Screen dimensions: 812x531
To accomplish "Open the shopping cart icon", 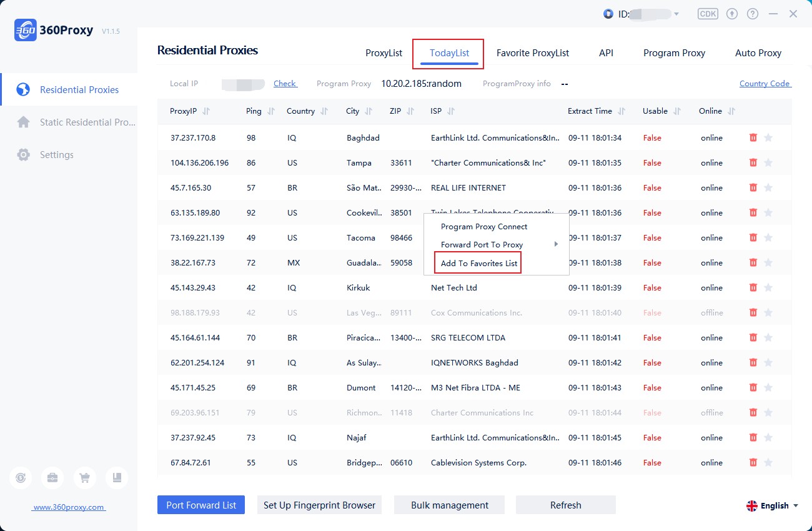I will (x=84, y=478).
